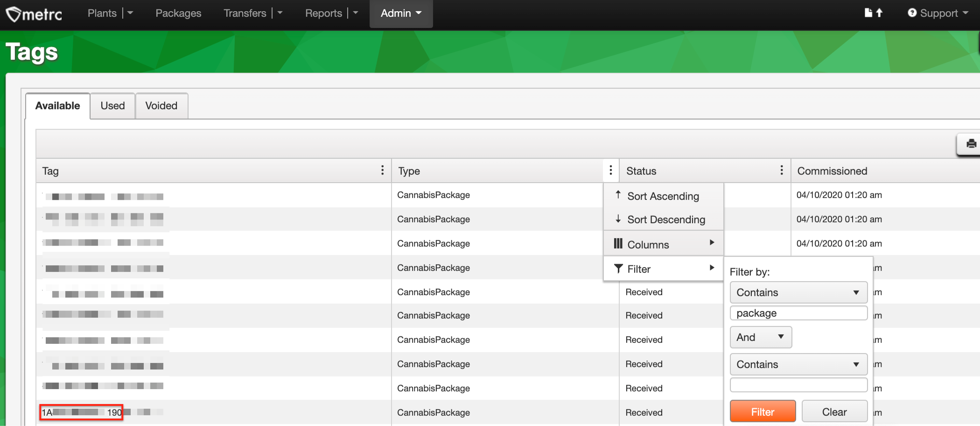Viewport: 980px width, 426px height.
Task: Open the Tag column options menu
Action: [383, 170]
